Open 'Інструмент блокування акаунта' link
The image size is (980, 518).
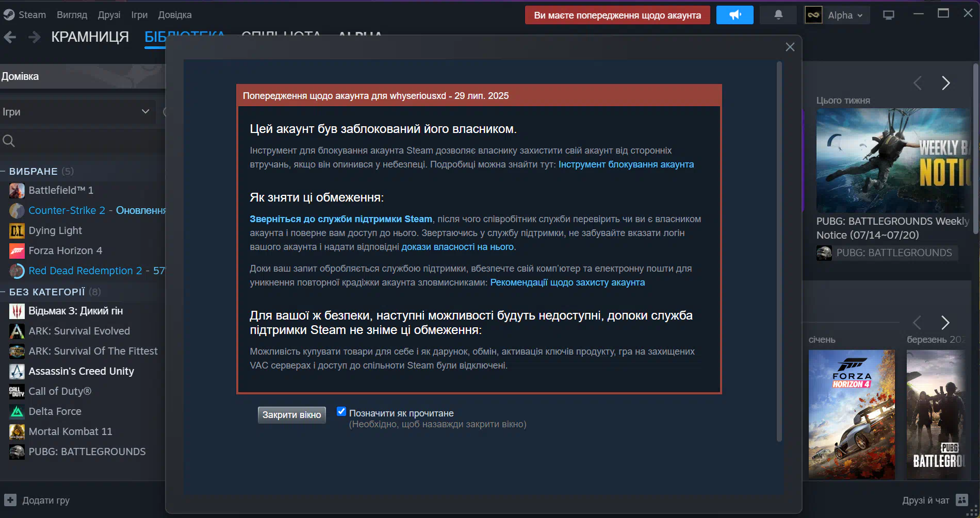pyautogui.click(x=626, y=164)
